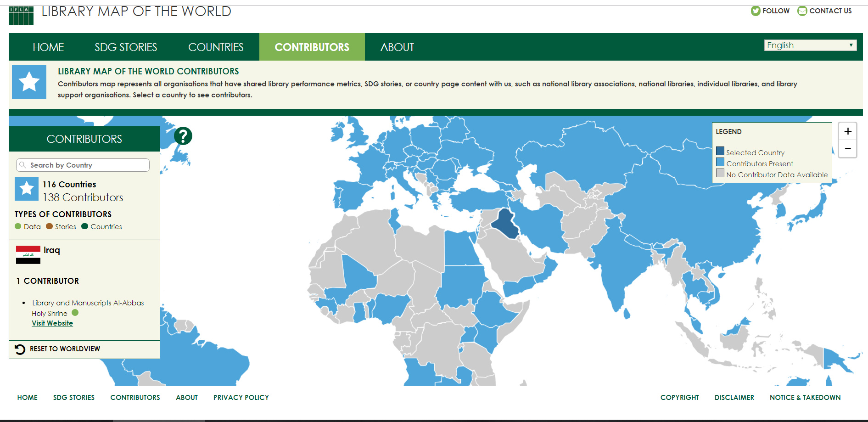Click footer ABOUT link
The image size is (868, 422).
187,398
